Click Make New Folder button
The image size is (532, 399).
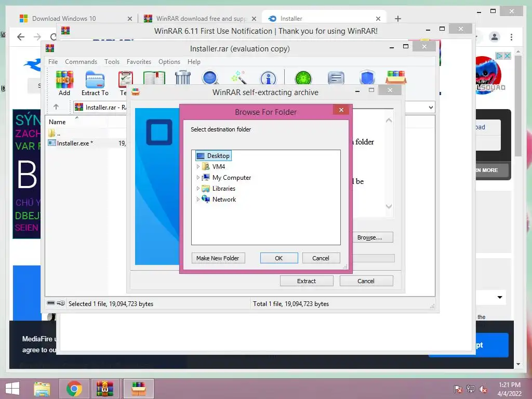[218, 258]
